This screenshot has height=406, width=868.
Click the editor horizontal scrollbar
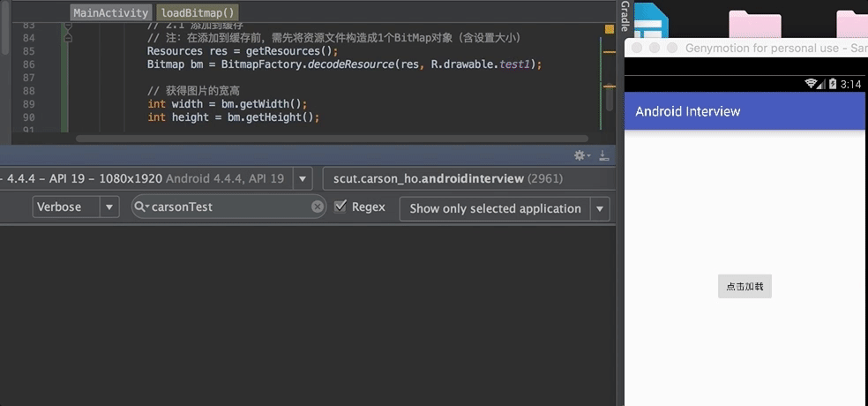[333, 139]
